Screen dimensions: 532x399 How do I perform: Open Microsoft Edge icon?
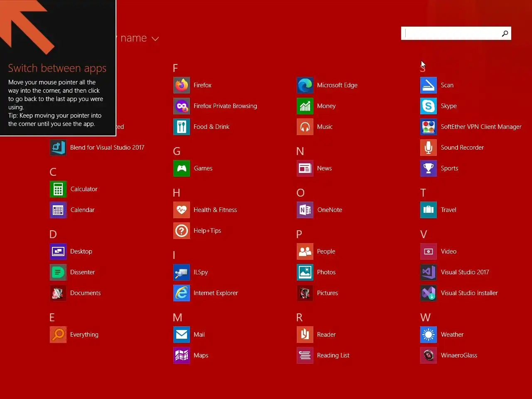305,85
